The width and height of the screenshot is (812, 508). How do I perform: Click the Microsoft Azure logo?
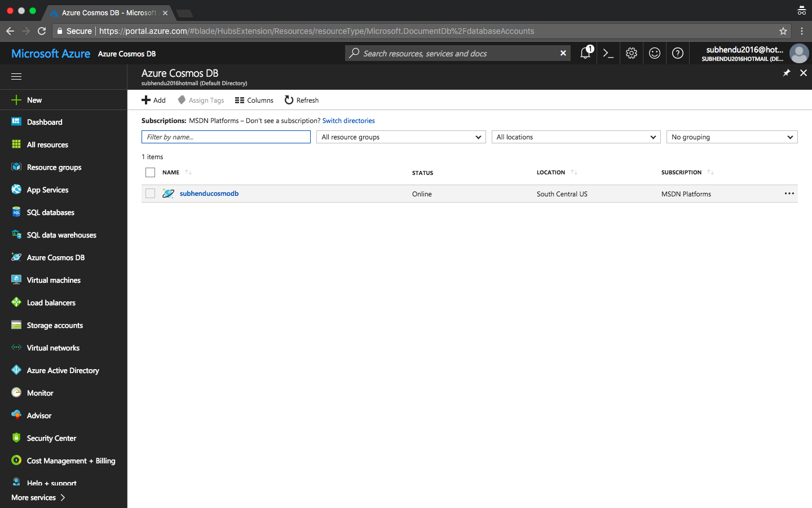[x=51, y=54]
